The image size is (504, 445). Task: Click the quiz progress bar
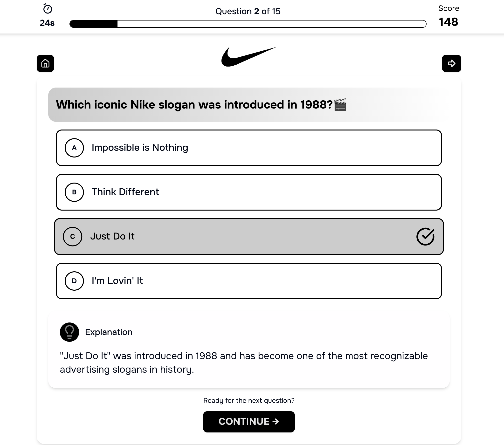[248, 24]
